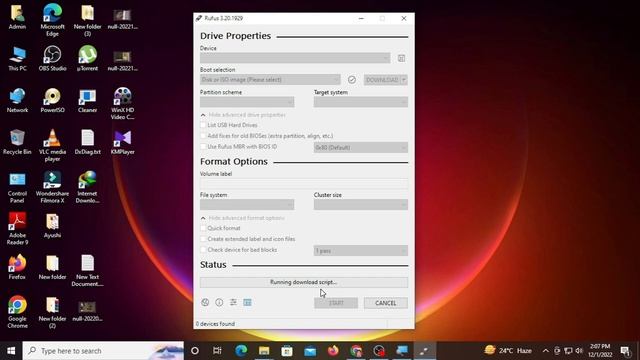Launch Google Chrome from desktop
The height and width of the screenshot is (360, 640).
coord(17,312)
